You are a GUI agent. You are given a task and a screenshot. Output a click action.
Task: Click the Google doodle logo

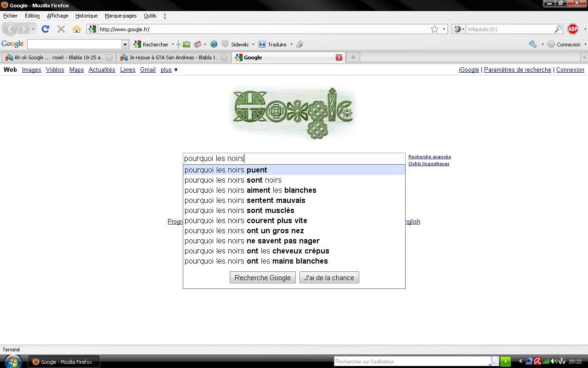293,112
